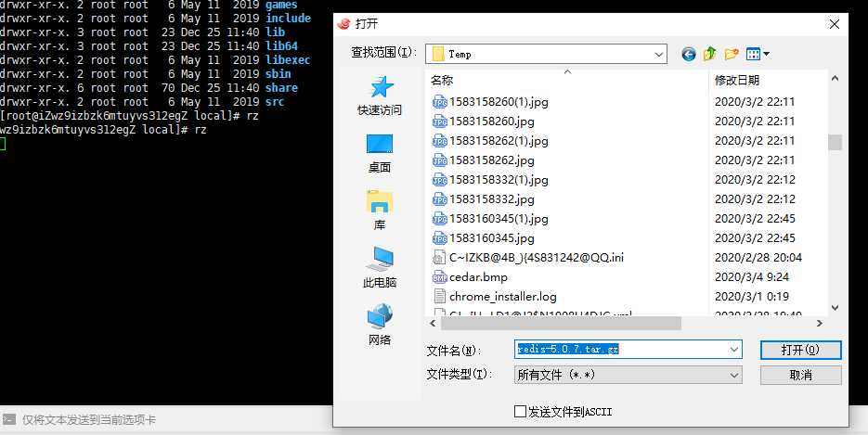Click the horizontal scrollbar thumb of file list
Viewport: 868px width, 435px height.
coord(560,324)
